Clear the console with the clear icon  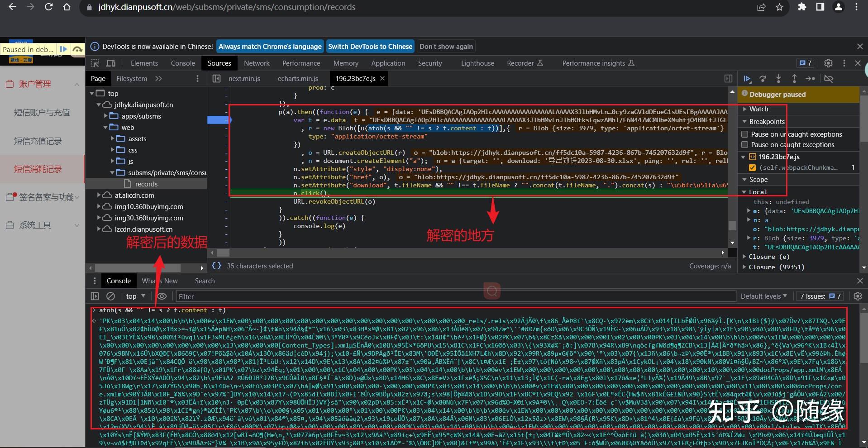click(110, 296)
